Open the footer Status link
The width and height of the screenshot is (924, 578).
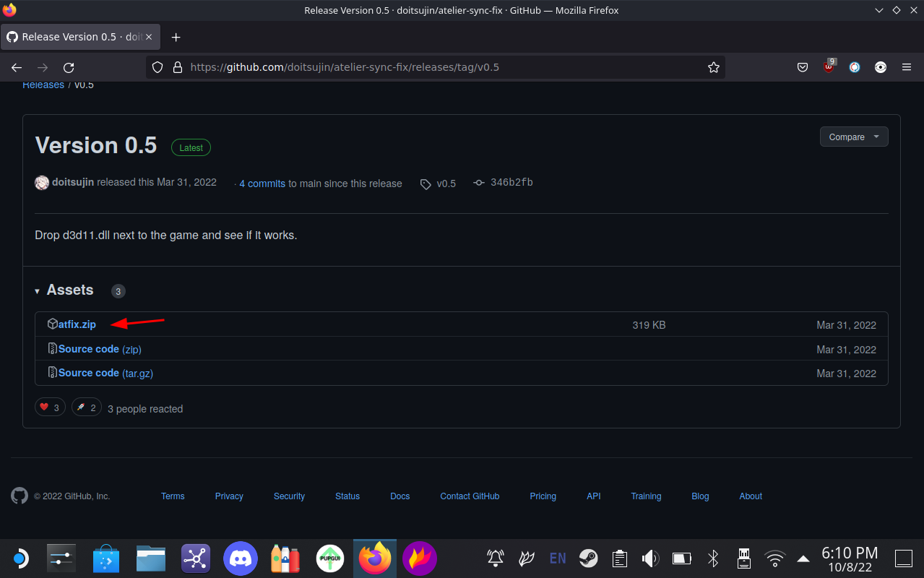pyautogui.click(x=347, y=496)
